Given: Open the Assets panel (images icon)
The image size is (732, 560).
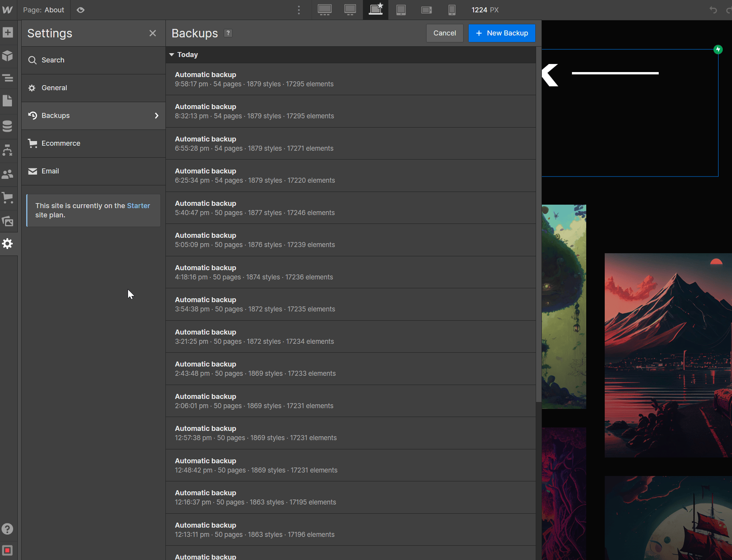Looking at the screenshot, I should click(8, 221).
